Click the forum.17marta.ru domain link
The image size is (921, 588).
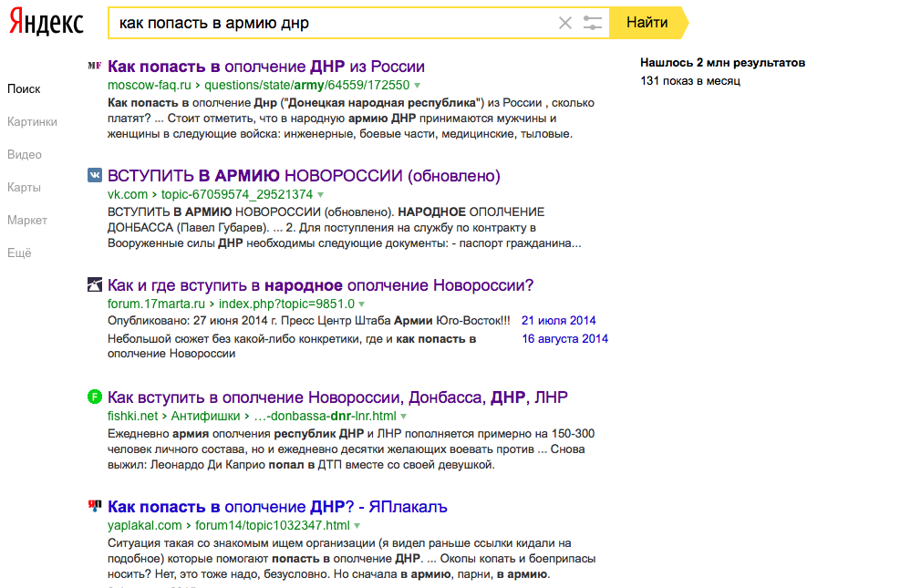[156, 304]
